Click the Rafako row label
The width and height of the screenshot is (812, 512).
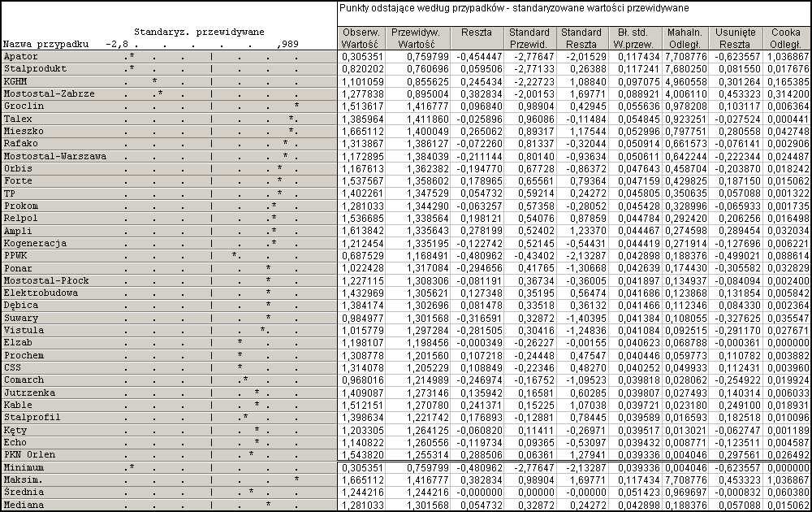click(x=21, y=144)
